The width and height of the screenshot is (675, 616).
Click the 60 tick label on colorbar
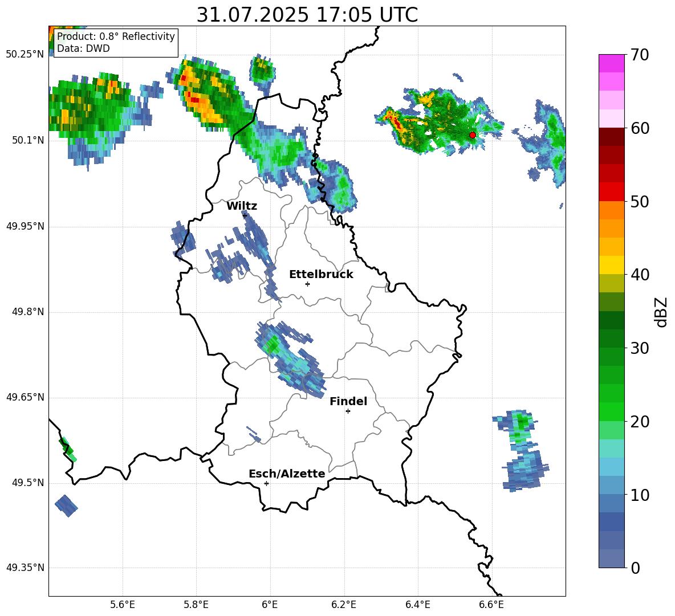point(640,128)
